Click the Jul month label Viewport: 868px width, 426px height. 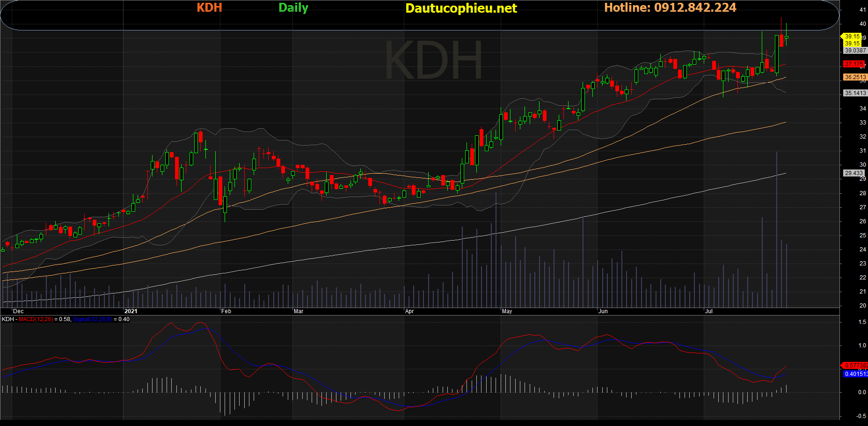pos(709,311)
